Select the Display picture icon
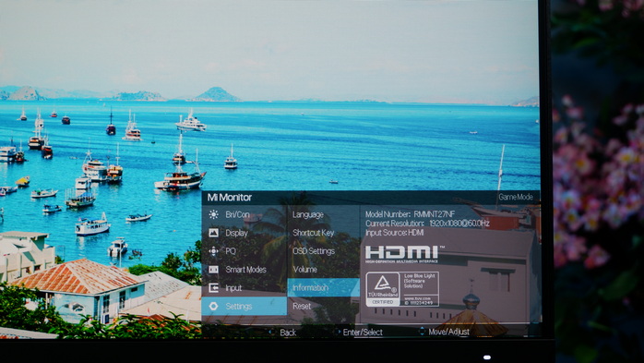644x363 pixels. pos(213,233)
